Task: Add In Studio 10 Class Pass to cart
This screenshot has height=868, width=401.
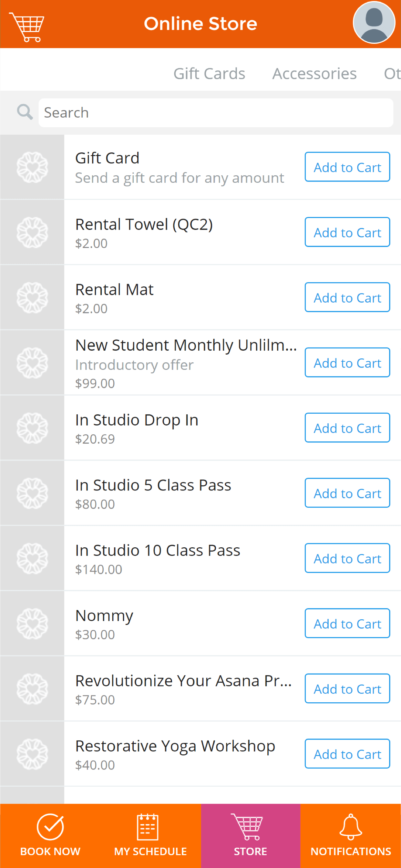Action: (x=347, y=558)
